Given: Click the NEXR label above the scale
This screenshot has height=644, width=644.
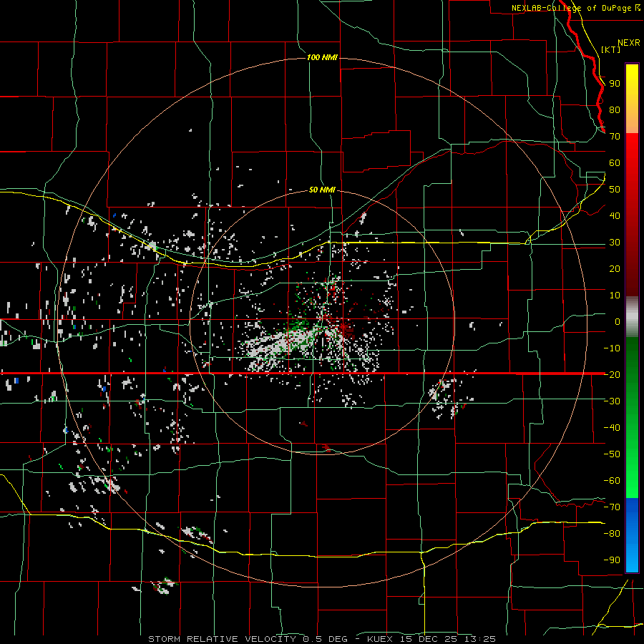Looking at the screenshot, I should pyautogui.click(x=629, y=43).
